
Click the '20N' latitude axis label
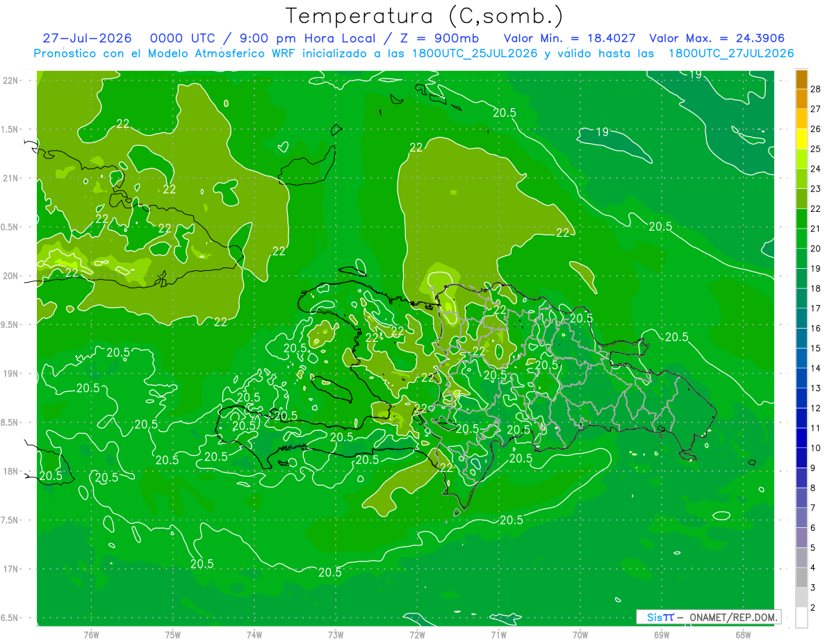pyautogui.click(x=11, y=276)
